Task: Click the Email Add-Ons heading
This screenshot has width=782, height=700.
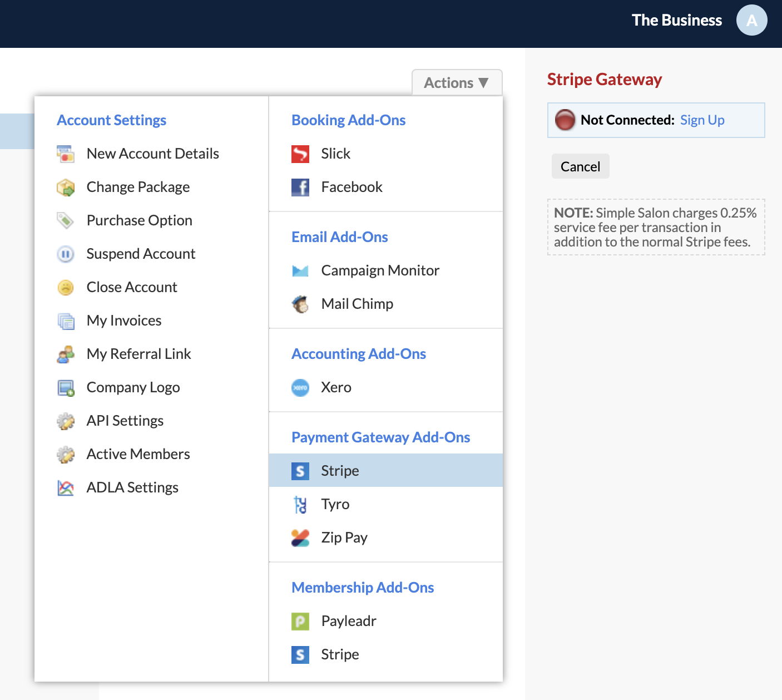Action: coord(340,237)
